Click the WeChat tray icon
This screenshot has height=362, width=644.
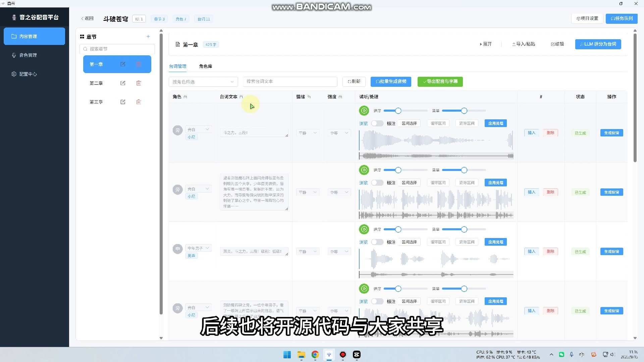tap(561, 355)
